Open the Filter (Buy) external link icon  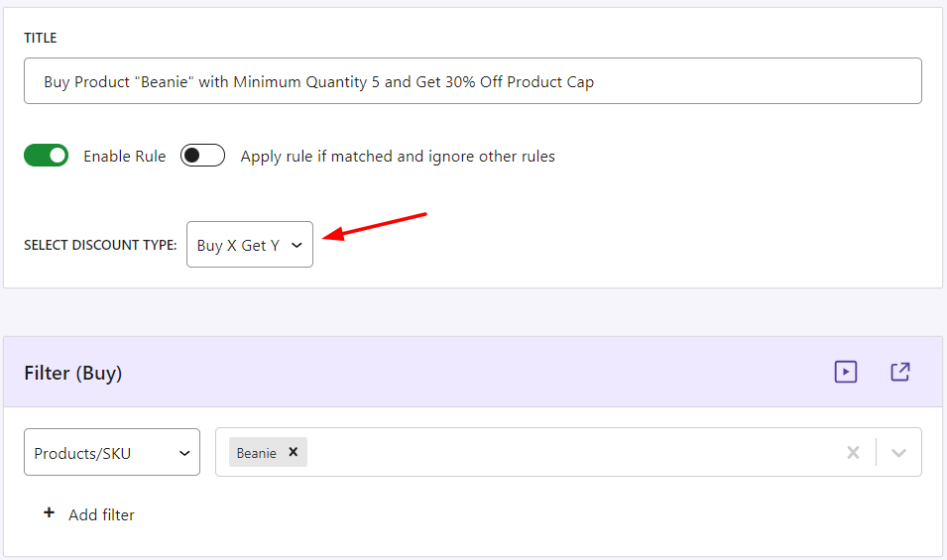899,372
